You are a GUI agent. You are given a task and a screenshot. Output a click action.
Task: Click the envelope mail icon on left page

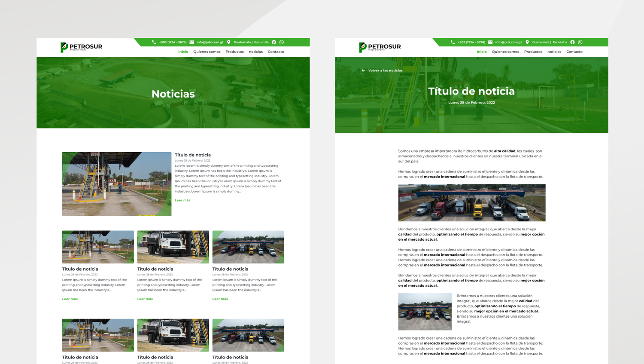point(192,42)
